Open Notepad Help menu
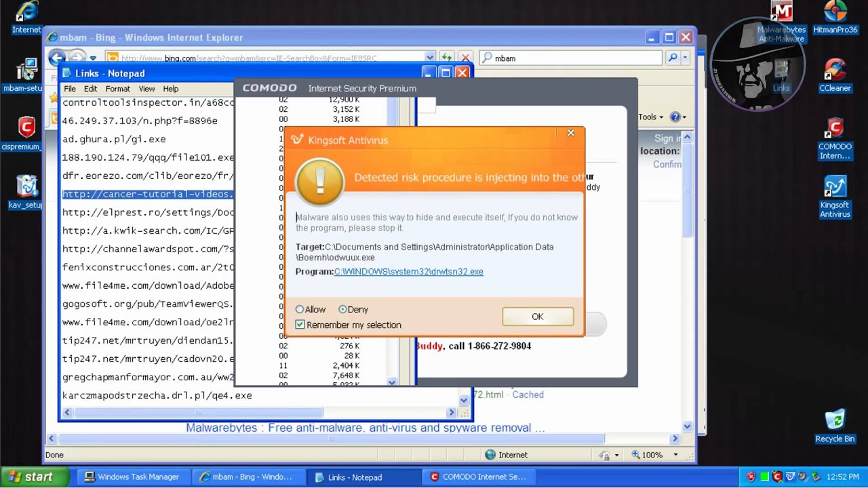The image size is (868, 488). (171, 89)
